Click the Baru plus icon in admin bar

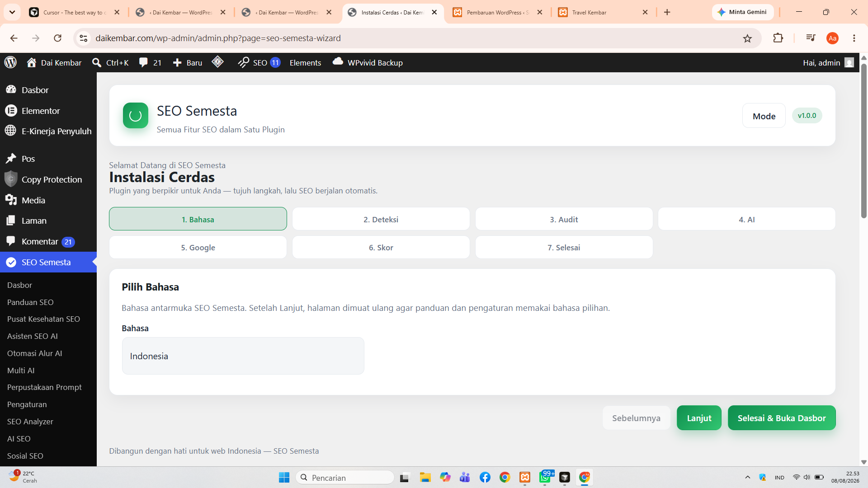point(177,62)
